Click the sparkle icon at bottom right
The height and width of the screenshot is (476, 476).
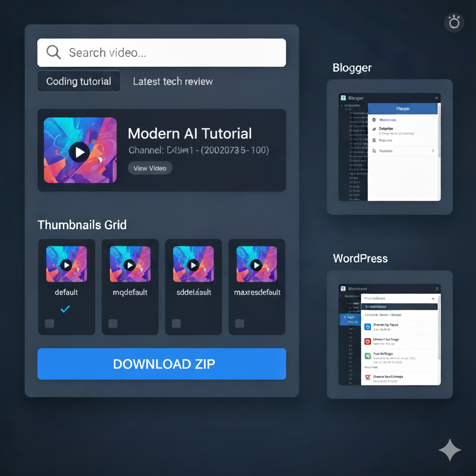click(450, 450)
